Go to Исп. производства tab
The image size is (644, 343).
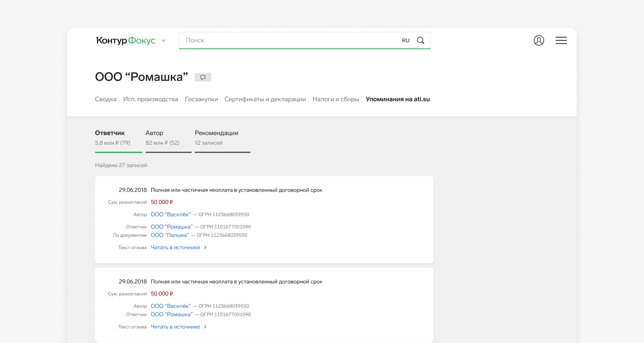pos(151,99)
